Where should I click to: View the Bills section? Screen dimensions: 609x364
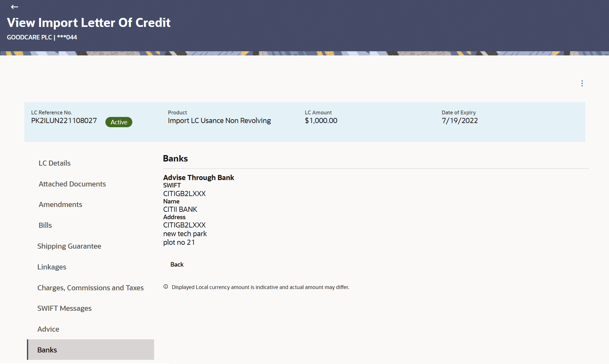click(45, 225)
